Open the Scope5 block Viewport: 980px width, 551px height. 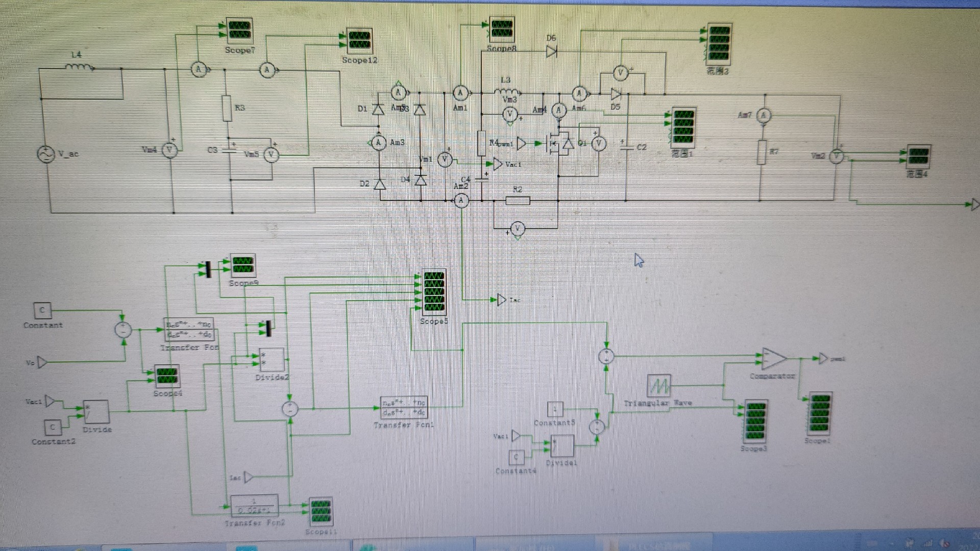click(434, 292)
